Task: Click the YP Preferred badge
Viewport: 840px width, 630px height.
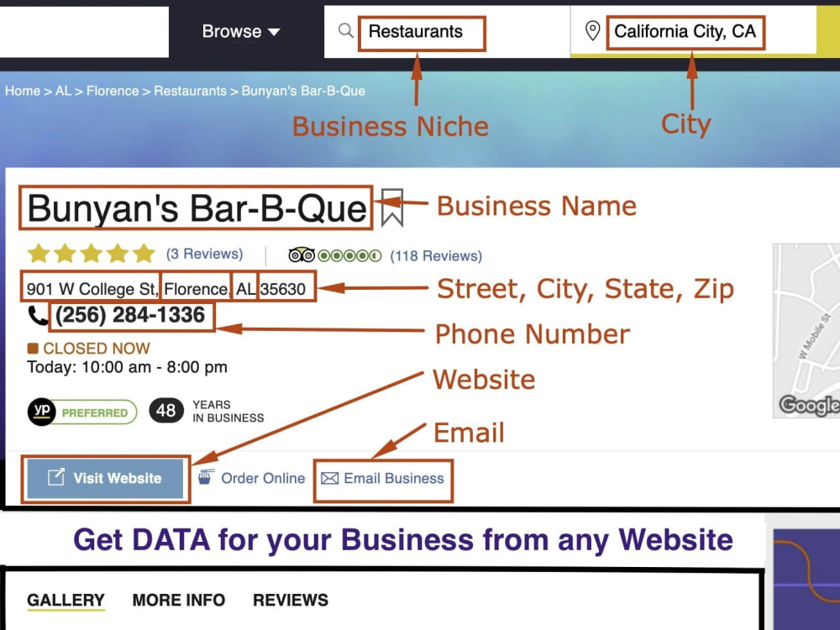Action: [82, 412]
